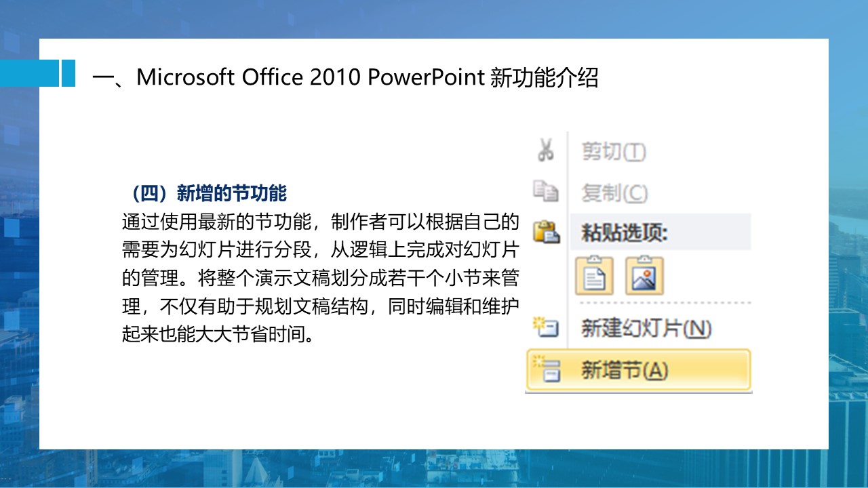Click the small blue square before the title
This screenshot has height=488, width=868.
(68, 73)
